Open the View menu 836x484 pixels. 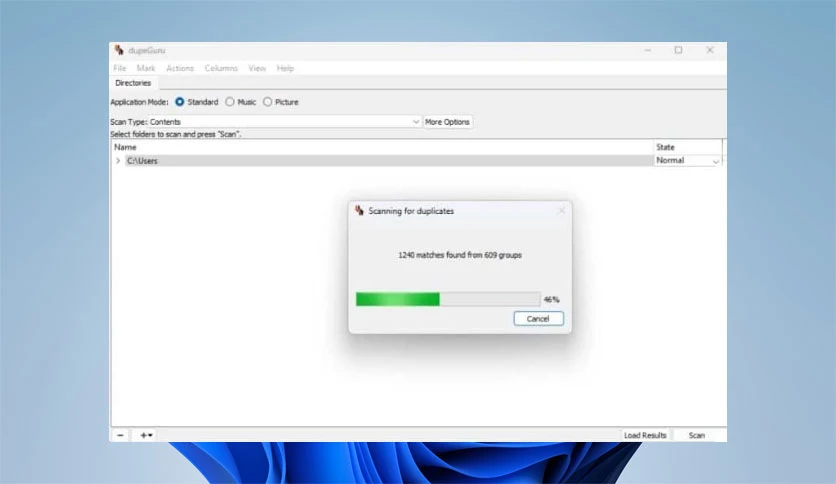pos(257,68)
